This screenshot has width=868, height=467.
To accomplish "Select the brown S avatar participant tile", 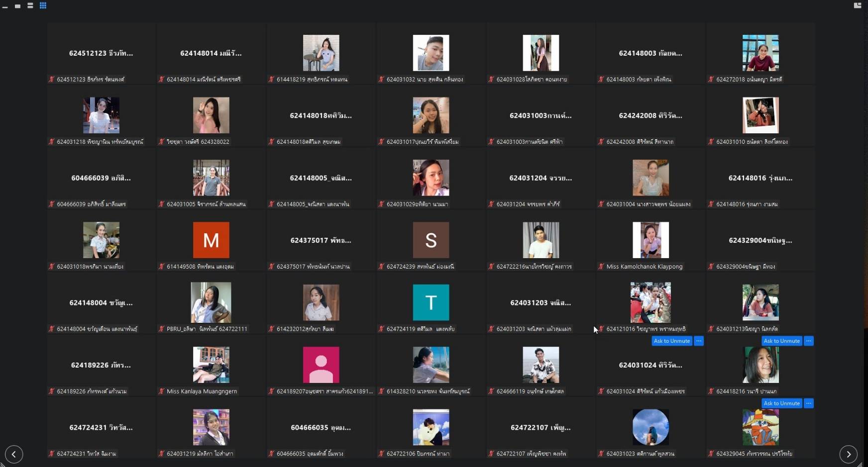I will tap(431, 240).
